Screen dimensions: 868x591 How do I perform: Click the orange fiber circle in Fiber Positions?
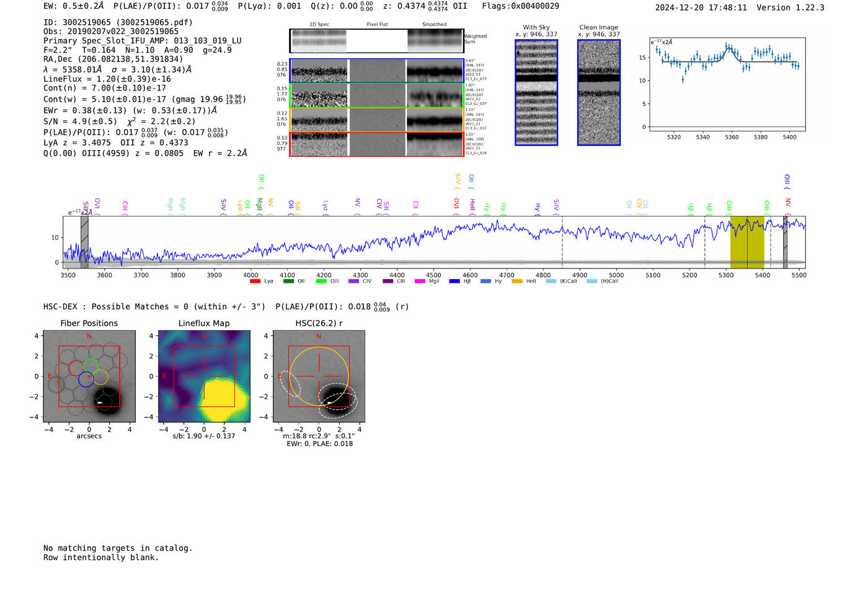(100, 377)
